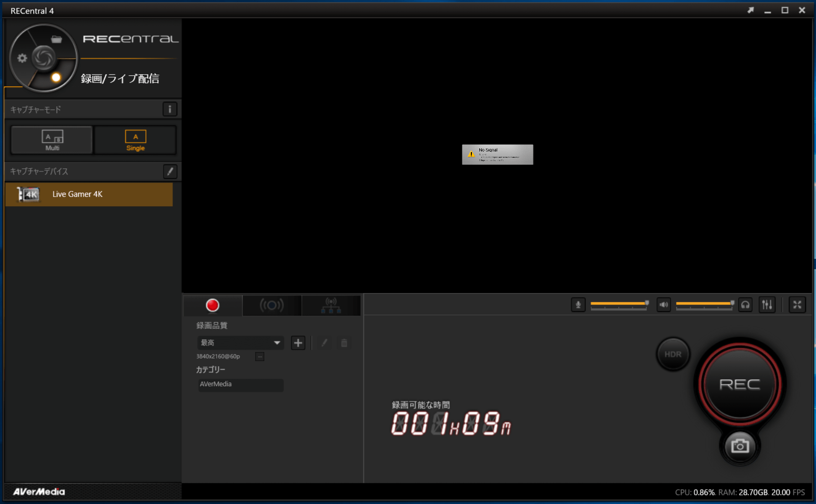Adjust the speaker volume slider
This screenshot has width=816, height=504.
click(704, 304)
